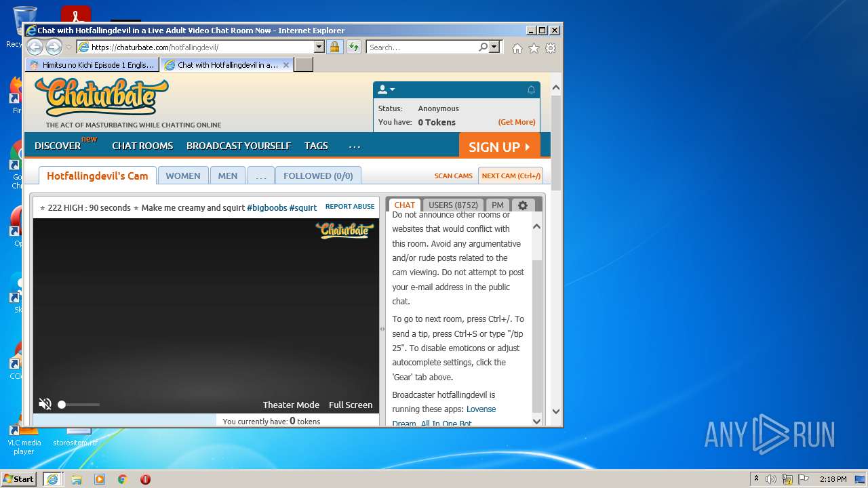Open Windows Explorer folder in the taskbar
Image resolution: width=868 pixels, height=488 pixels.
(77, 479)
